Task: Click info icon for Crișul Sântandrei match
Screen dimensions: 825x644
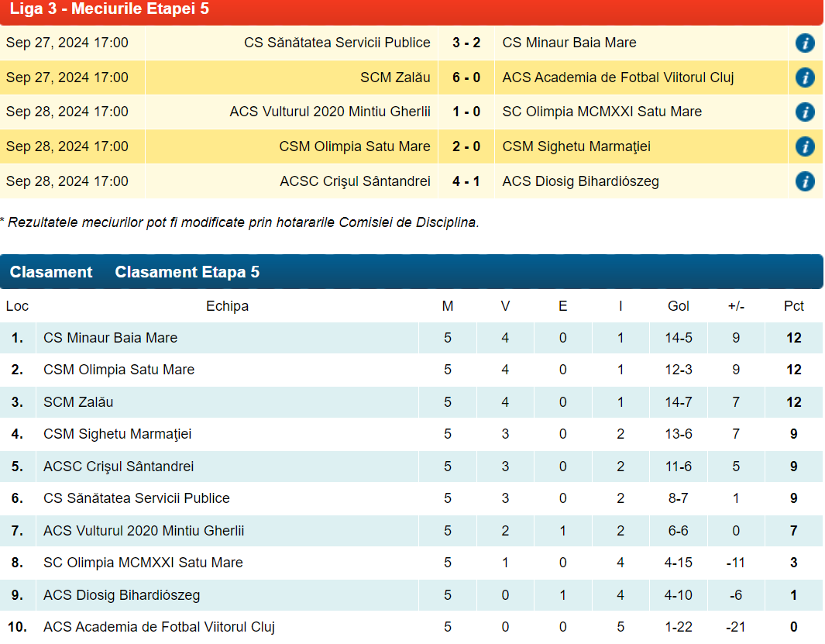Action: 805,181
